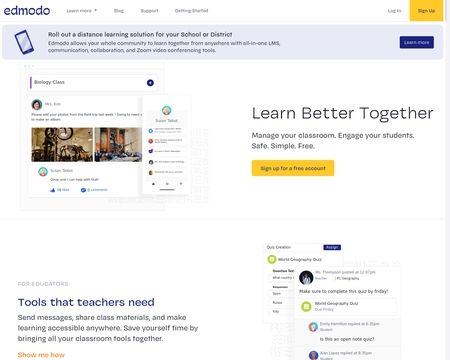Click 'Is this an open note quiz?' reply

[347, 339]
